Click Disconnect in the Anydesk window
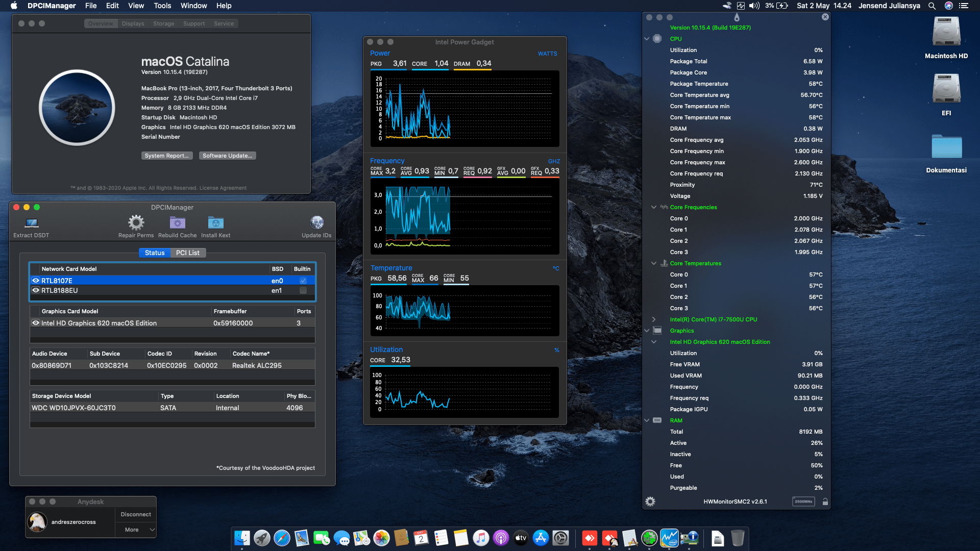 pos(136,514)
